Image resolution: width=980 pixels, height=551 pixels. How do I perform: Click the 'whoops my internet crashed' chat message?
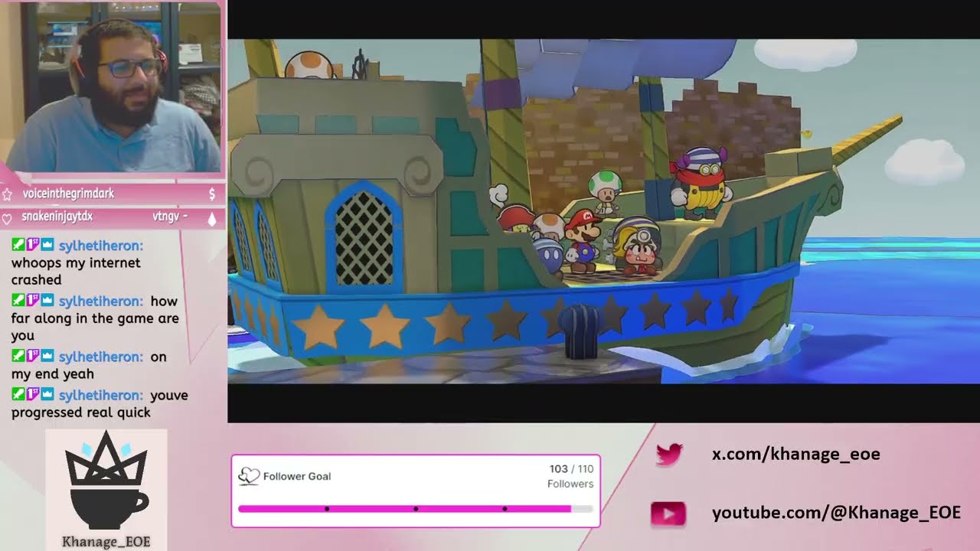76,271
